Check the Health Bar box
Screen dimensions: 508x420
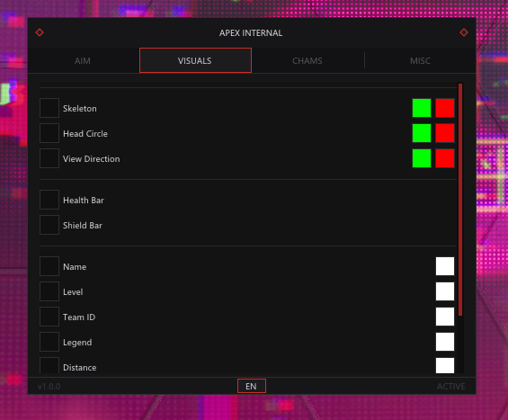49,200
